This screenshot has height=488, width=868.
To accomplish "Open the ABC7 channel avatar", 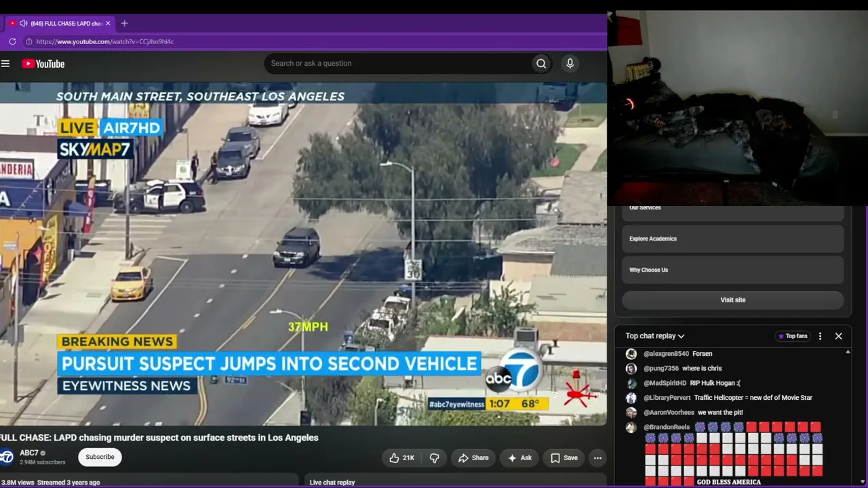I will (x=6, y=457).
